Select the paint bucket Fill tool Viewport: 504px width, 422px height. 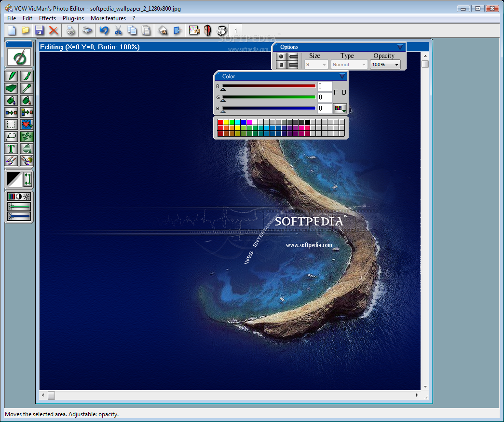[x=12, y=100]
